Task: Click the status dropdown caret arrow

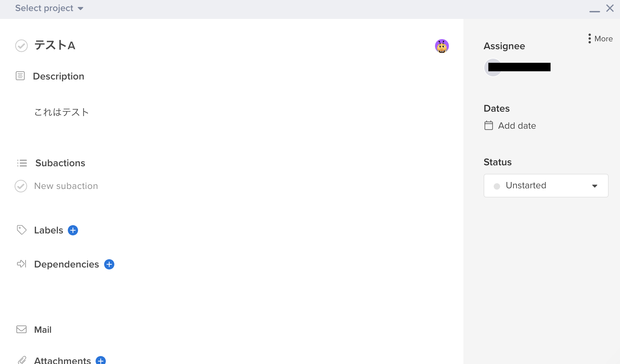Action: click(595, 186)
